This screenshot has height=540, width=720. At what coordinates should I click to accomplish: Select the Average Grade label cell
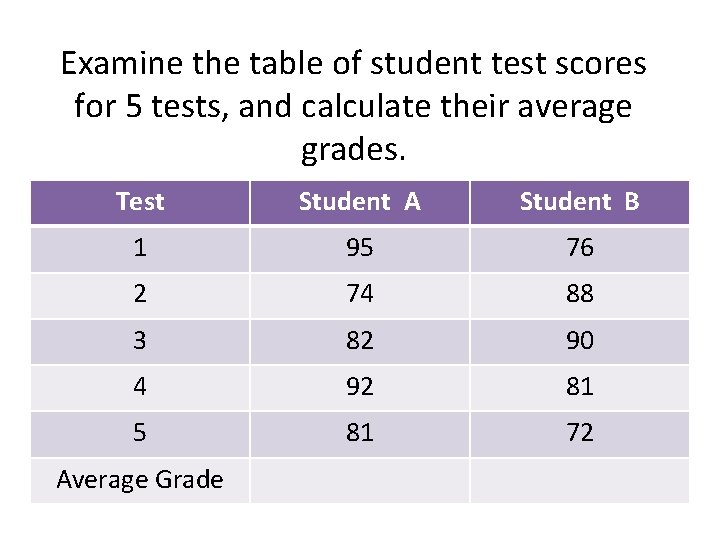pyautogui.click(x=140, y=480)
